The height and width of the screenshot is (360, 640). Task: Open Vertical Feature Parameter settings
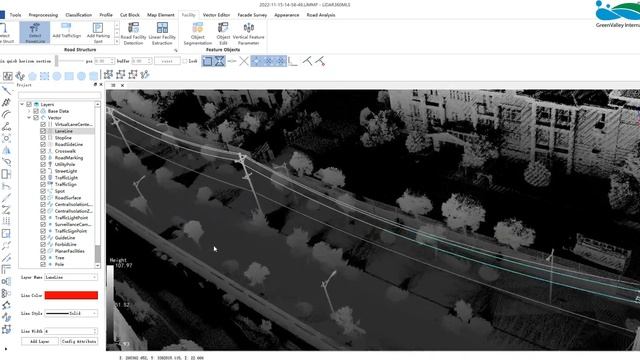tap(248, 33)
